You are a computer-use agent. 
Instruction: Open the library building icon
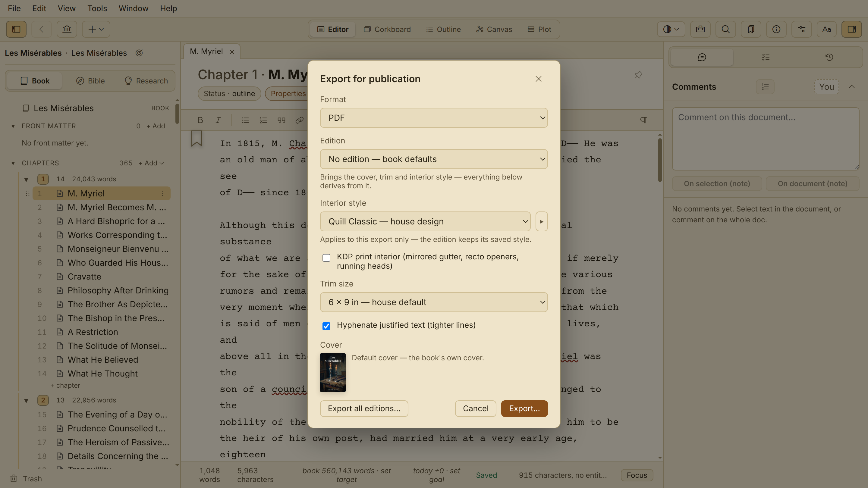(x=67, y=29)
